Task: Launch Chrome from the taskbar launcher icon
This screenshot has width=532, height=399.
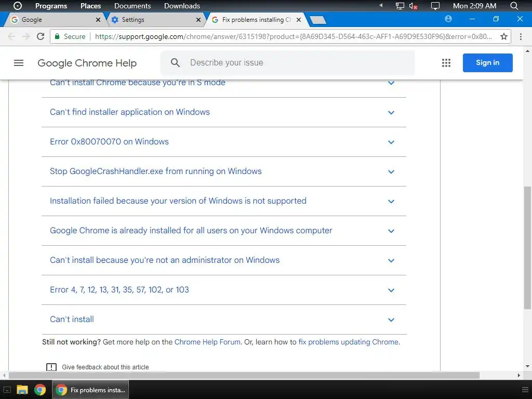Action: click(x=40, y=390)
